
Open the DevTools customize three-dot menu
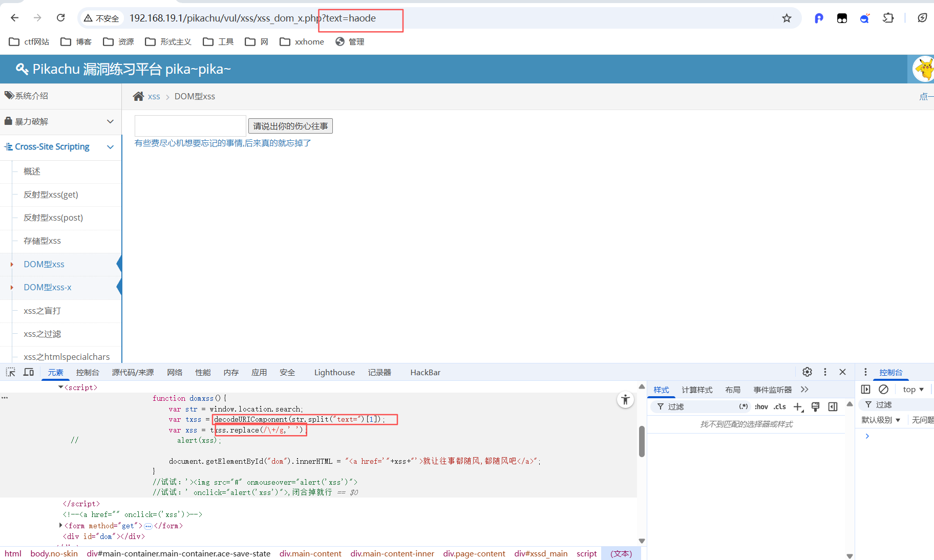pos(825,372)
